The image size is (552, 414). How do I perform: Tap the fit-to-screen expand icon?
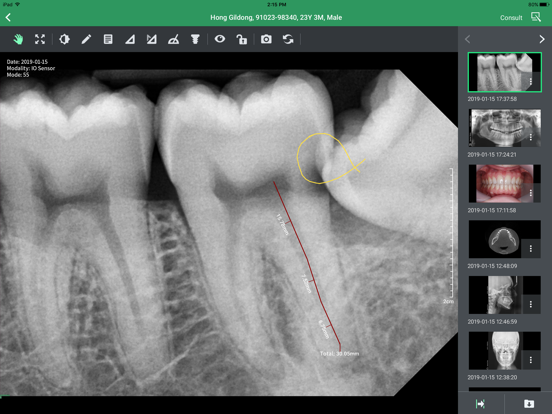pos(40,39)
